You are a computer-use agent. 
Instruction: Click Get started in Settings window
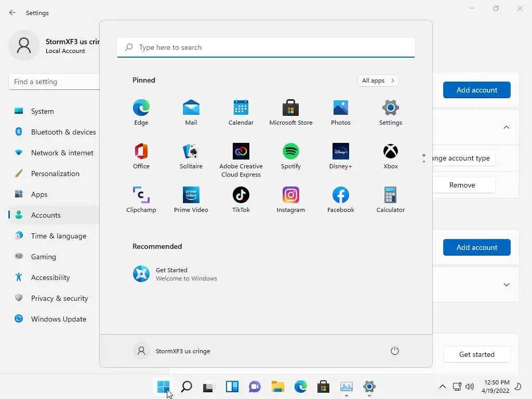(x=477, y=354)
